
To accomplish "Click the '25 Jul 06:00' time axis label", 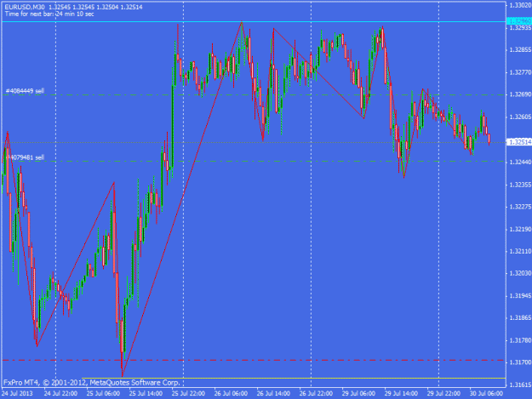I will point(103,393).
